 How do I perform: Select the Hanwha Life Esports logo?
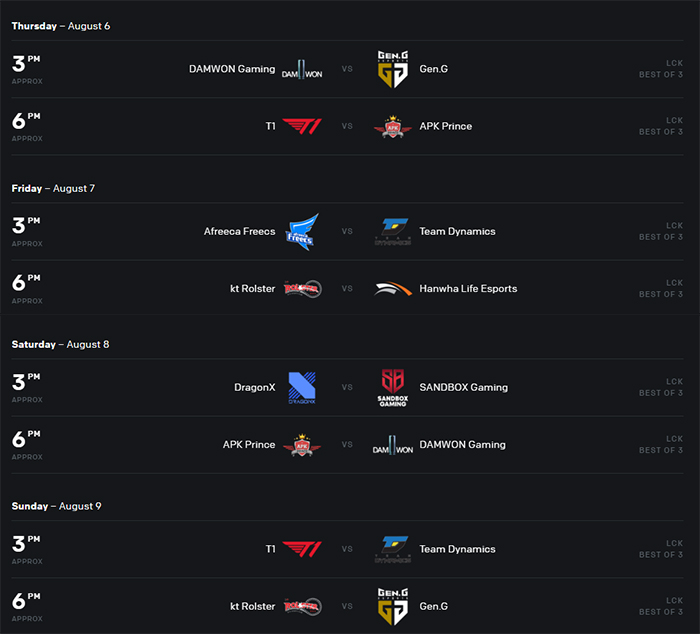click(x=393, y=289)
